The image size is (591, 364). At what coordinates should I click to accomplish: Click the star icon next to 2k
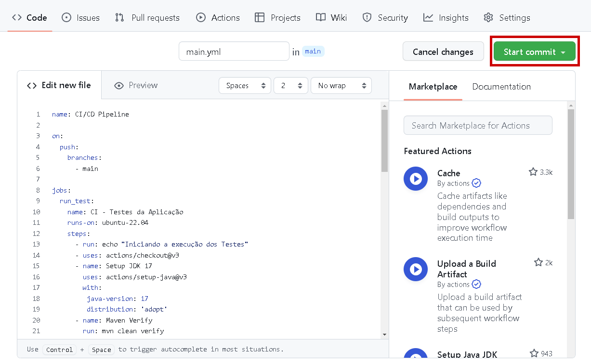pos(538,262)
